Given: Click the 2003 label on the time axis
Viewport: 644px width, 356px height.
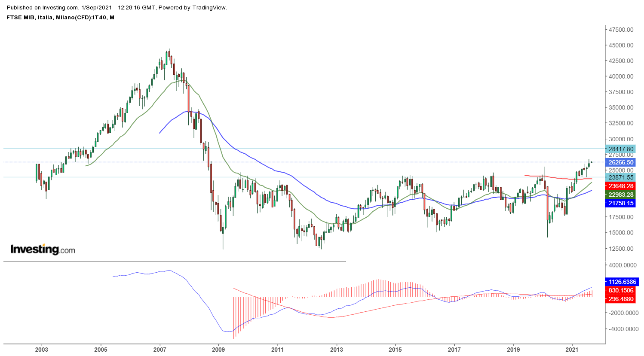Looking at the screenshot, I should (x=42, y=349).
